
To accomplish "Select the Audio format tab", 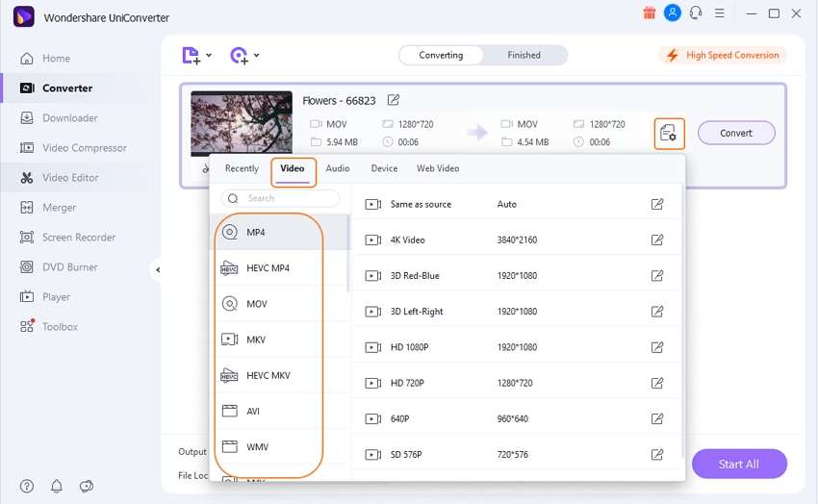I will point(338,168).
